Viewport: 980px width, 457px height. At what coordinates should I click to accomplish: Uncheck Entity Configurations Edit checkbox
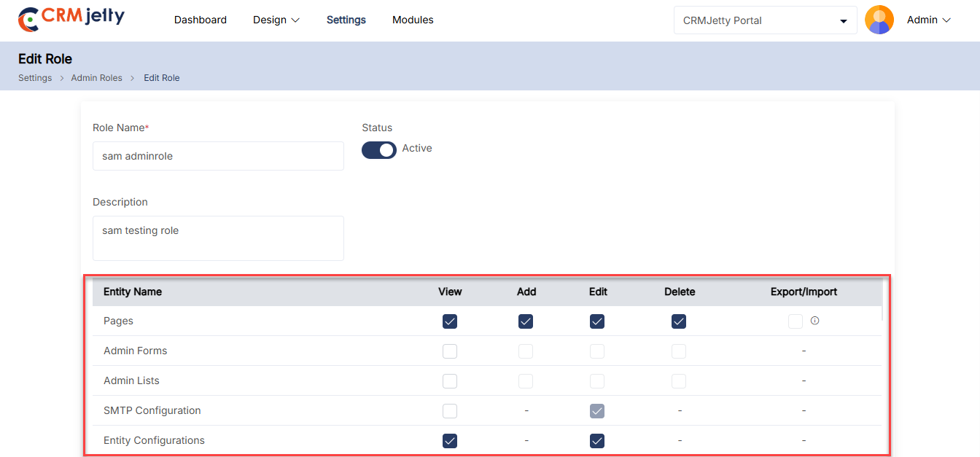597,441
